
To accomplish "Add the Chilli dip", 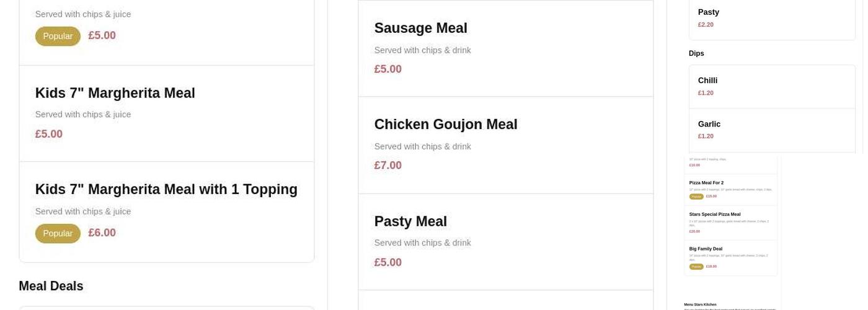I will (707, 81).
